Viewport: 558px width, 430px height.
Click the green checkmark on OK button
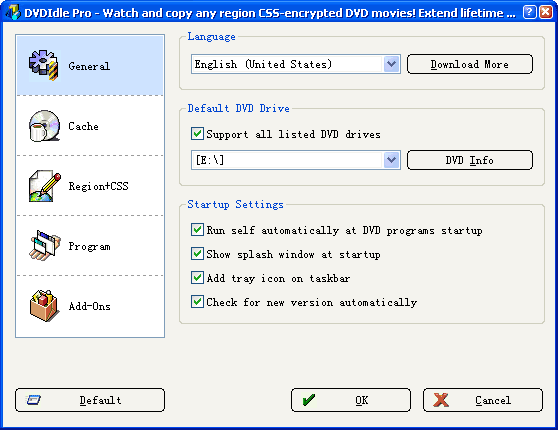tap(309, 400)
